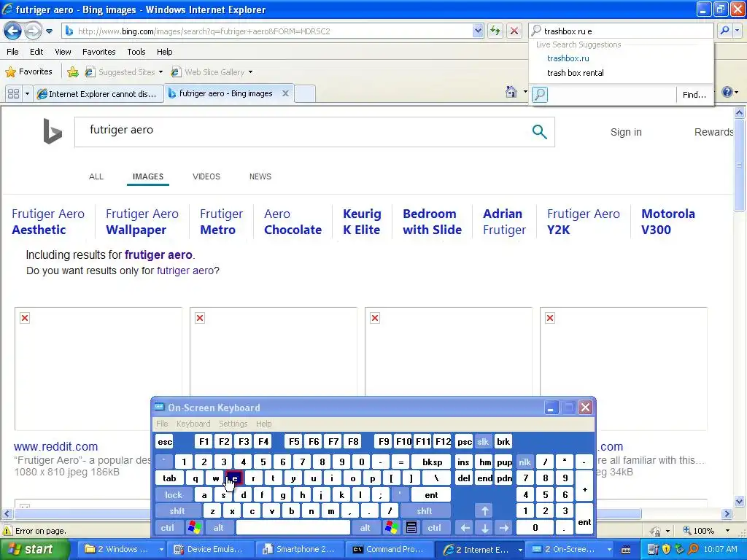Select the trashbox.ru search suggestion
The image size is (747, 560).
[568, 58]
